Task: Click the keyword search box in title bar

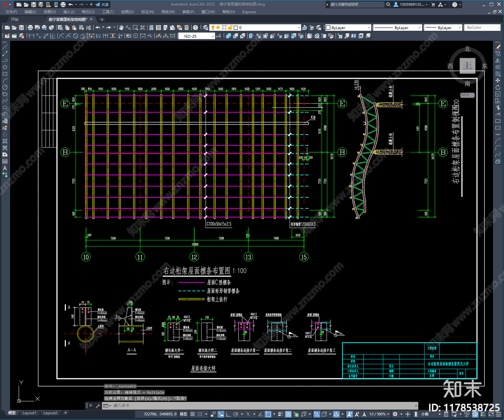Action: coord(356,4)
